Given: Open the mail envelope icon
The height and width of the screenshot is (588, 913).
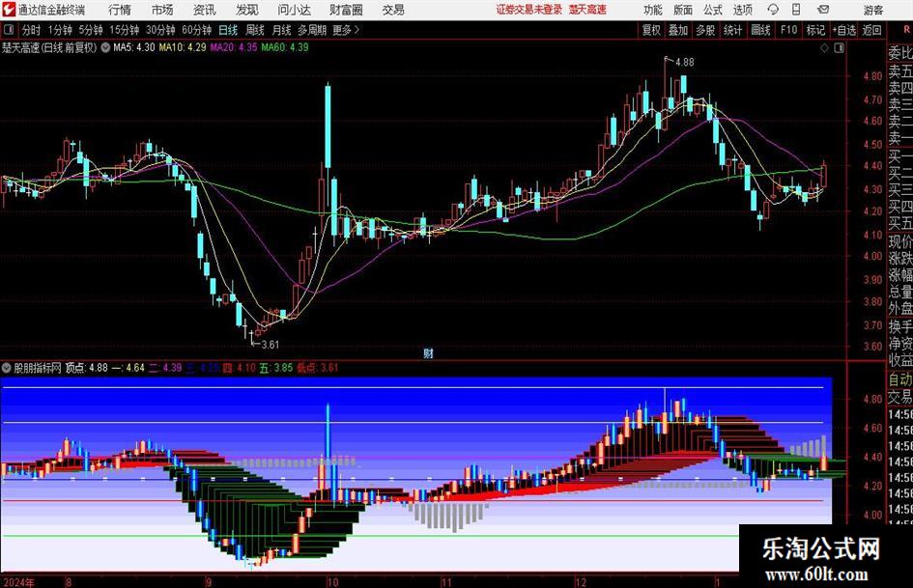Looking at the screenshot, I should click(x=823, y=10).
